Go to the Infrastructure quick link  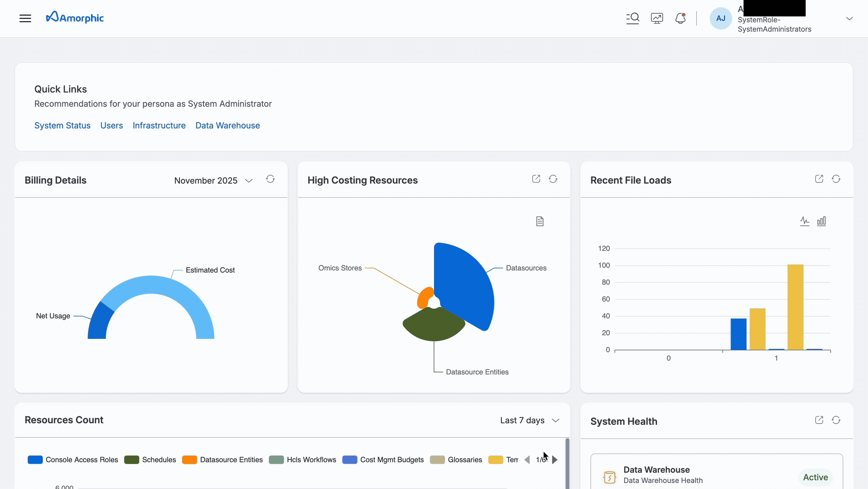coord(159,125)
